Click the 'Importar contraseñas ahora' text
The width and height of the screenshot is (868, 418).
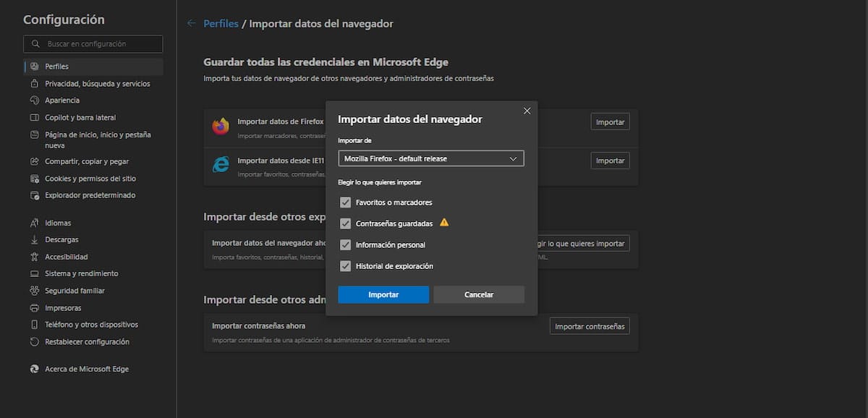258,325
